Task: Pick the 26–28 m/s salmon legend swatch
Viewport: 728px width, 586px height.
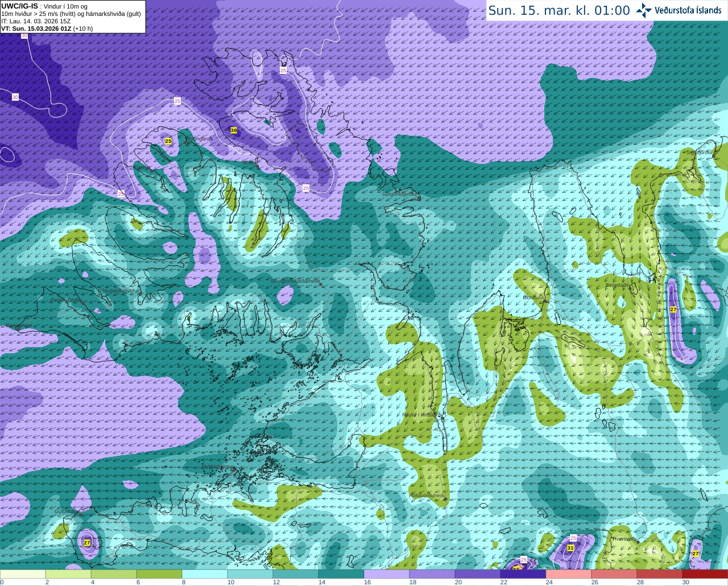Action: click(x=614, y=573)
